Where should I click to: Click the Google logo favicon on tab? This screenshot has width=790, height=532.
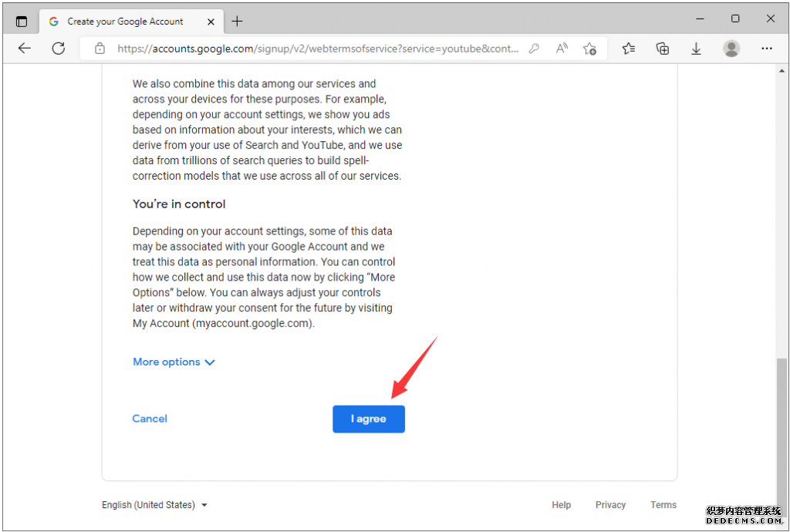54,21
